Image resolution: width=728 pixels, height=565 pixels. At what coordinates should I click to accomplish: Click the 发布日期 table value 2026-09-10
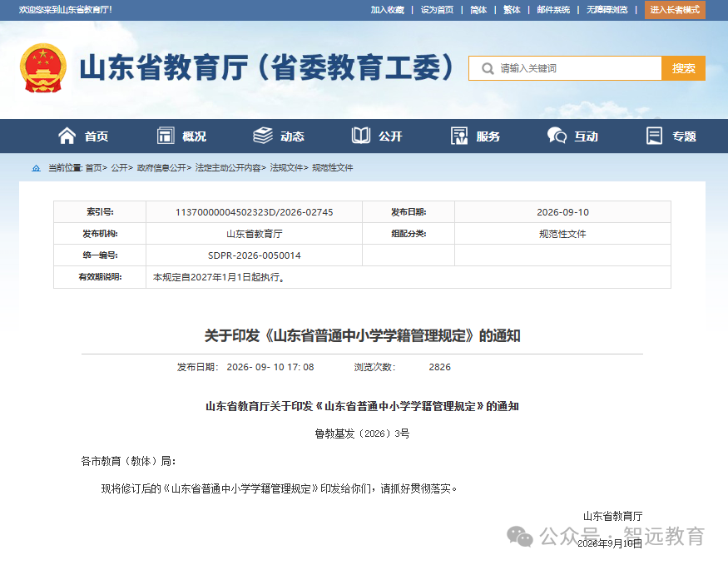[562, 212]
